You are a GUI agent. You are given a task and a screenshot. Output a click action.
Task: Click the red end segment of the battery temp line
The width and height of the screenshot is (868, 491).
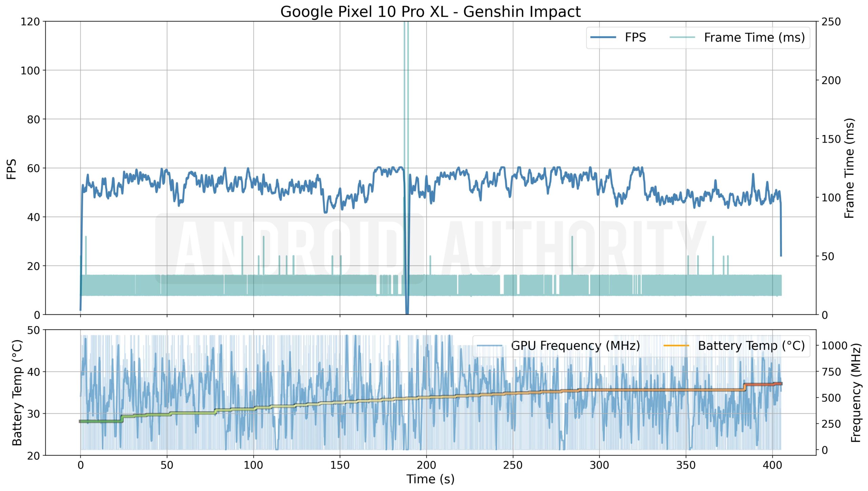(x=763, y=384)
